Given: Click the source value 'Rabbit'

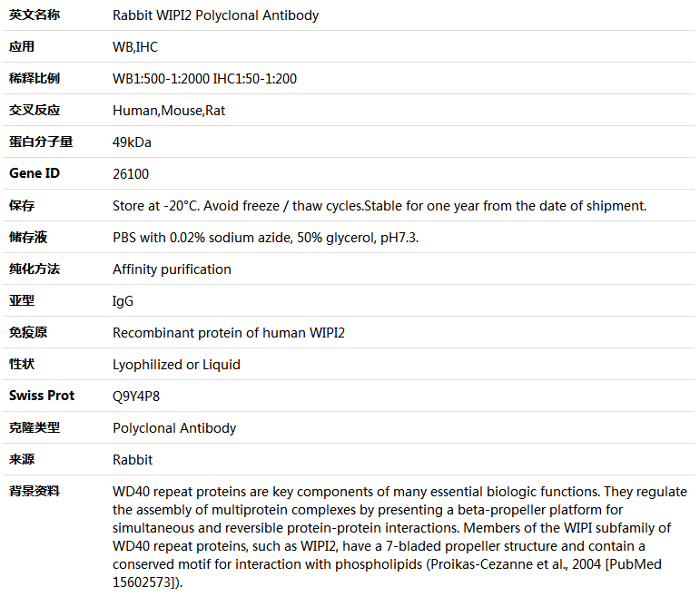Looking at the screenshot, I should coord(133,460).
